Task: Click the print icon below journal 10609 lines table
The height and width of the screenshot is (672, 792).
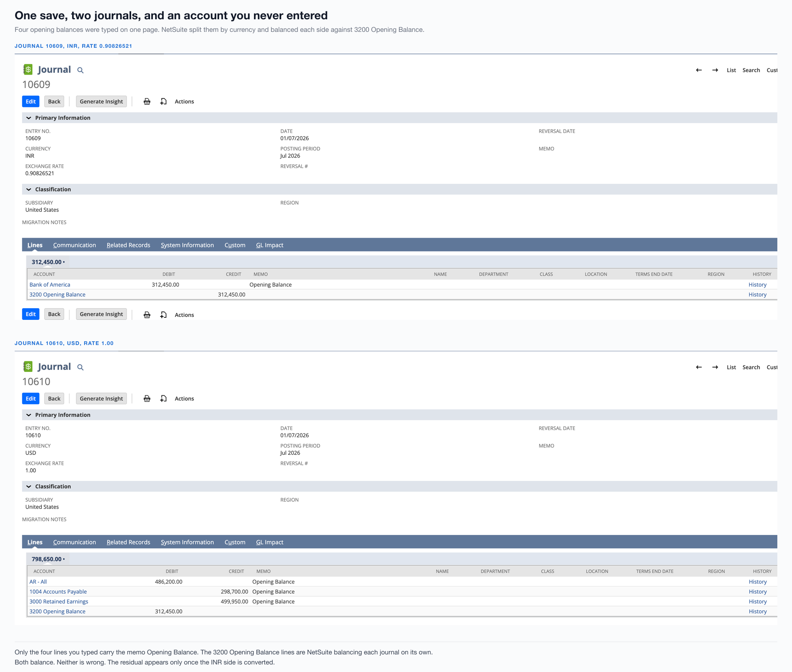Action: pyautogui.click(x=147, y=315)
